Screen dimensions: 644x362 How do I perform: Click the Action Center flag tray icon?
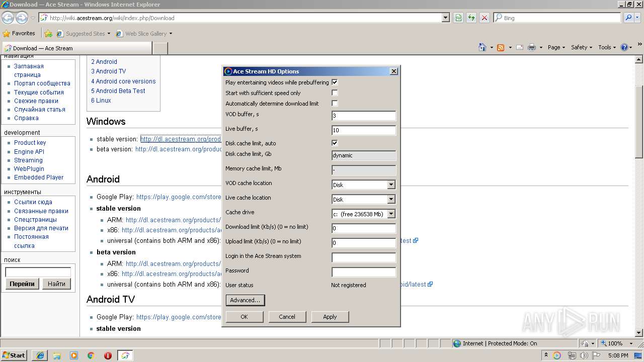click(x=596, y=355)
